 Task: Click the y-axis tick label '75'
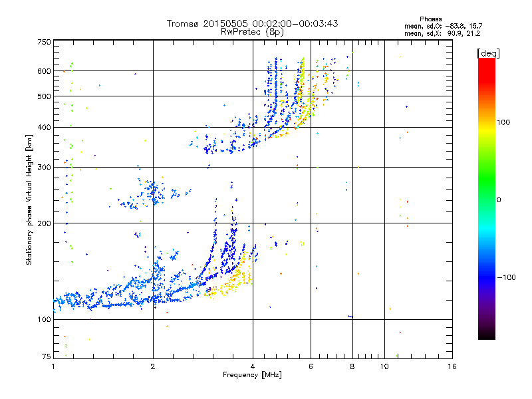(47, 356)
